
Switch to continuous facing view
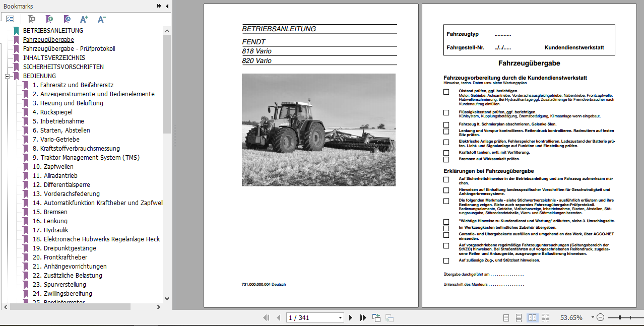coord(545,317)
